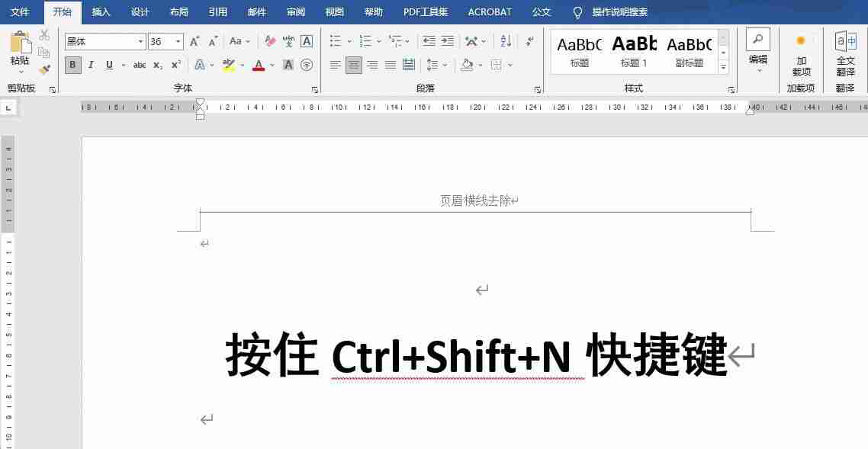Expand the styles gallery More arrow

click(723, 67)
